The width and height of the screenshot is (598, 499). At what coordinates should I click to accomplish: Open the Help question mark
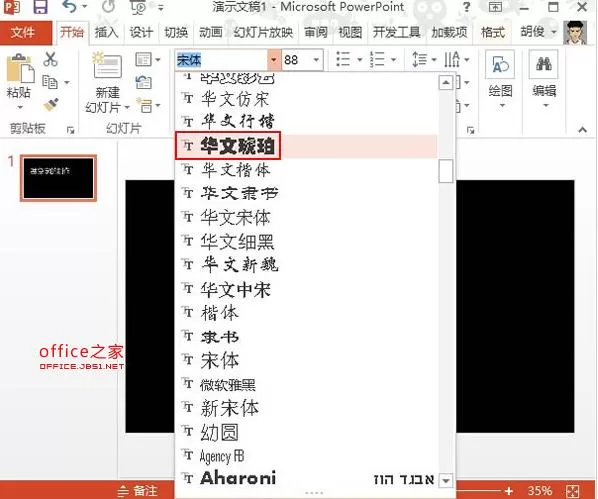pyautogui.click(x=466, y=7)
